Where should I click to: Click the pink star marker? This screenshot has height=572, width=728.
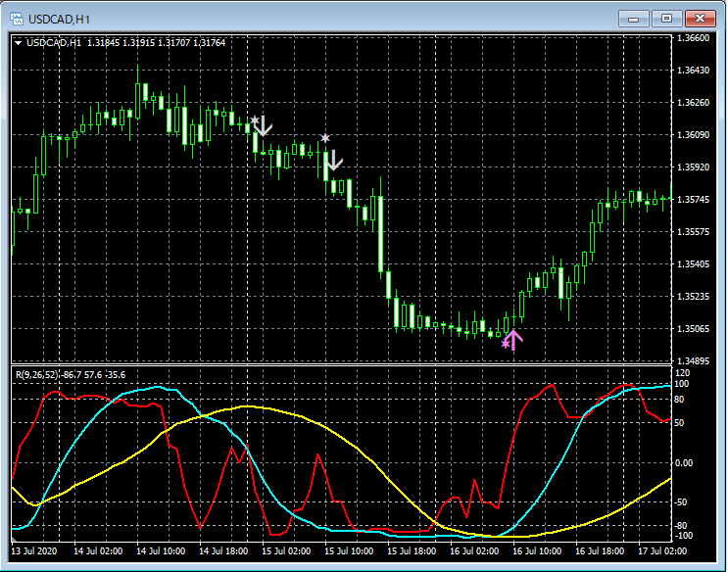pos(505,344)
